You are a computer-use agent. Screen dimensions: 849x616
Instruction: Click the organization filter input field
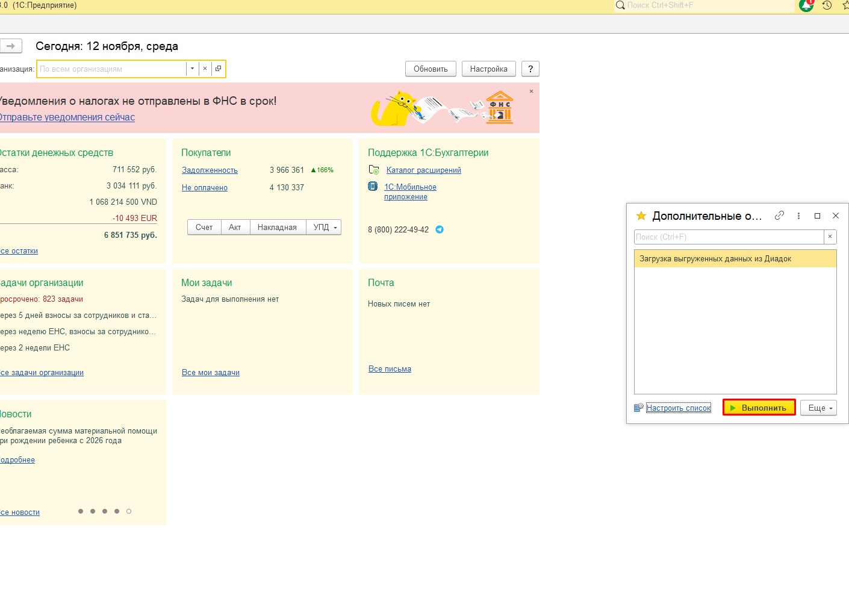(x=112, y=69)
